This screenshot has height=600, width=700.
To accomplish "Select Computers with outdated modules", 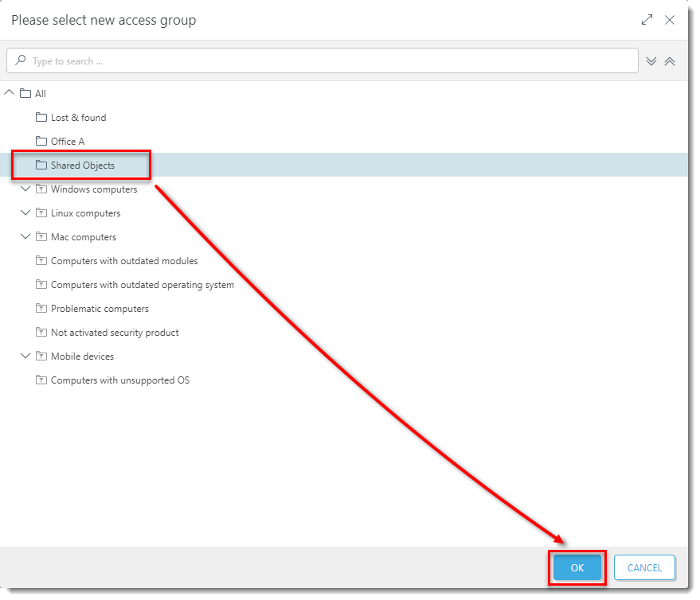I will [x=124, y=261].
